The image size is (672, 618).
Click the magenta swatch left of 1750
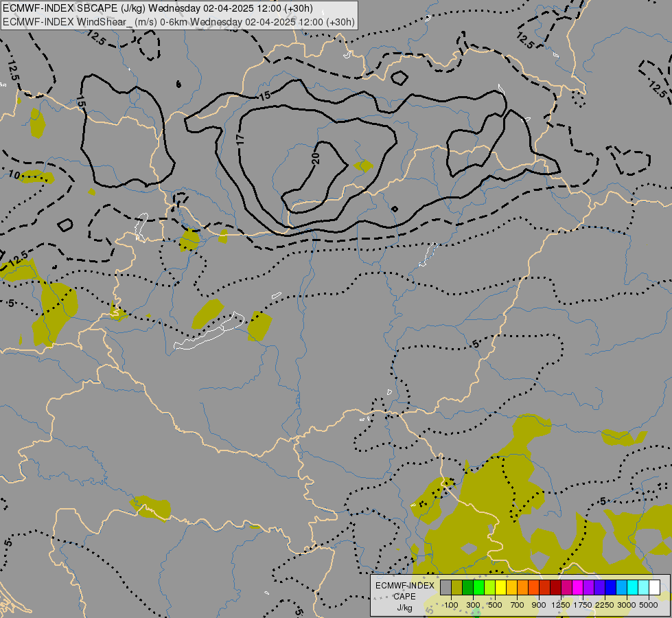coord(577,588)
